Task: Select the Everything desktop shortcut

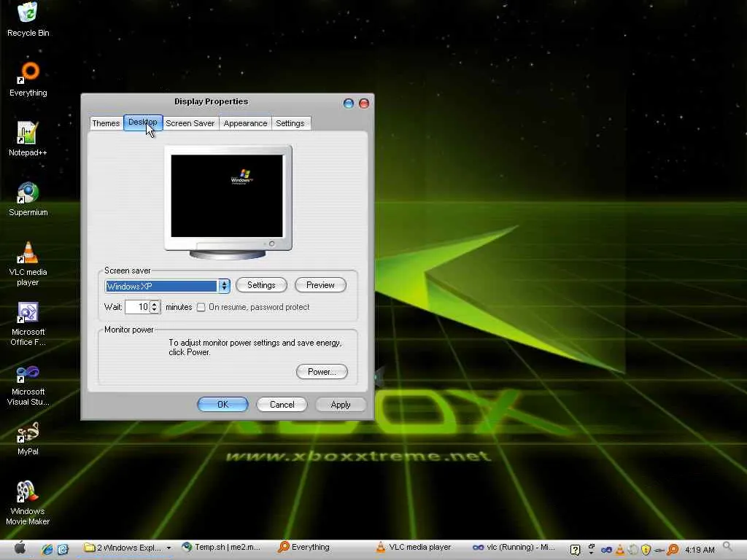Action: pos(28,79)
